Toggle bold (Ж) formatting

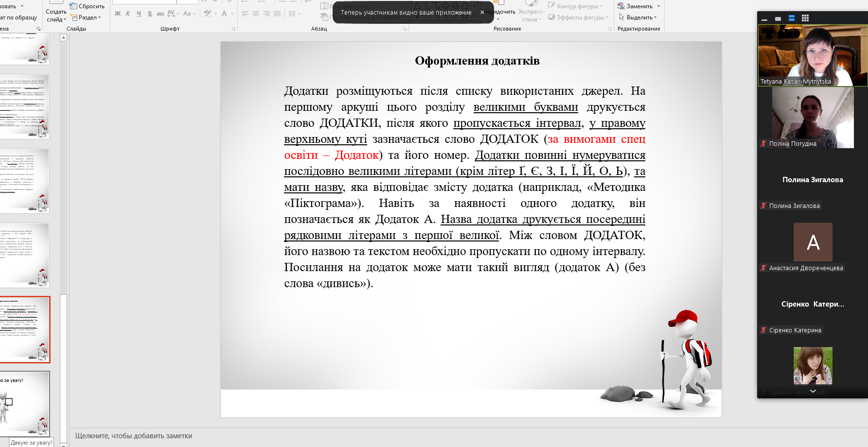coord(118,14)
